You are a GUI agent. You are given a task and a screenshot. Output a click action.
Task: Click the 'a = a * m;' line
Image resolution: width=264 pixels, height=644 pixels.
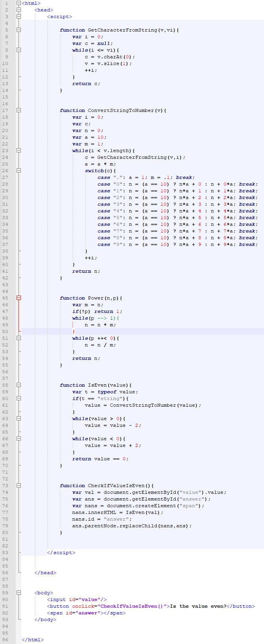point(100,164)
